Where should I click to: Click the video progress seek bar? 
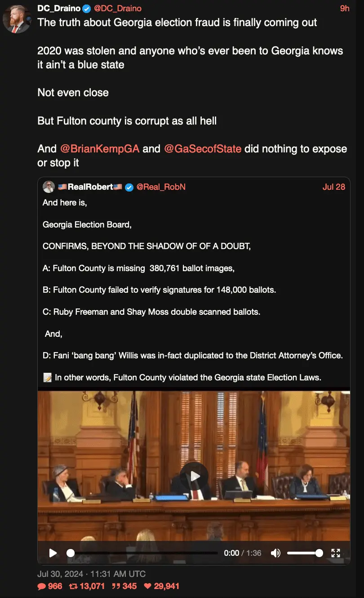[142, 553]
